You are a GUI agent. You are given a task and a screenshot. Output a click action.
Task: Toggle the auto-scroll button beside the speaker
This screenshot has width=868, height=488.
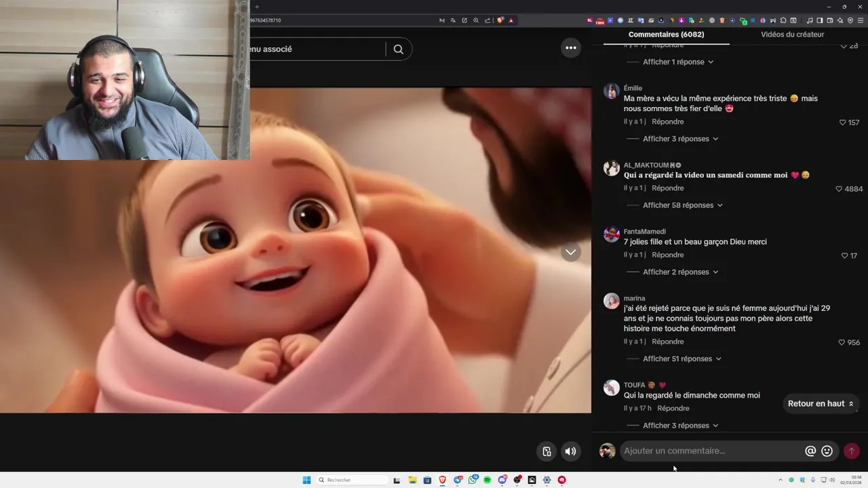547,451
